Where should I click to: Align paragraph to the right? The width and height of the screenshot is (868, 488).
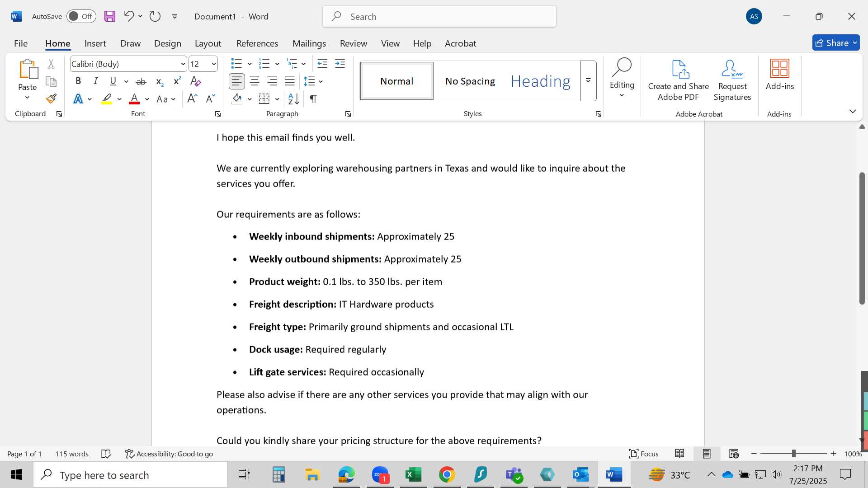pyautogui.click(x=272, y=81)
